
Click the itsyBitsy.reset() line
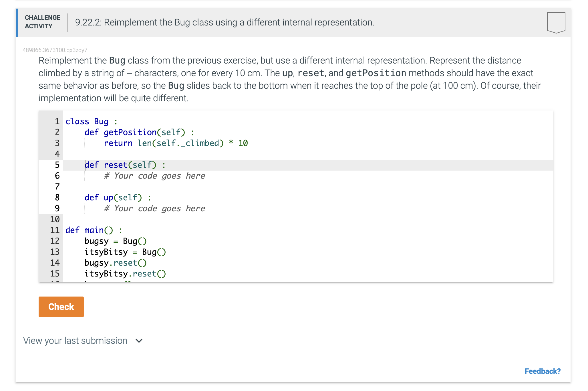click(x=125, y=274)
